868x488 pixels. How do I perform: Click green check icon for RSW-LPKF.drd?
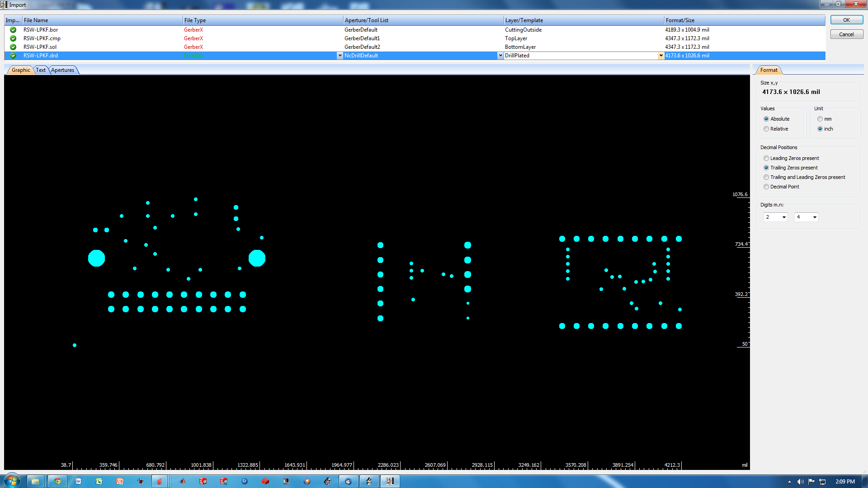[13, 56]
